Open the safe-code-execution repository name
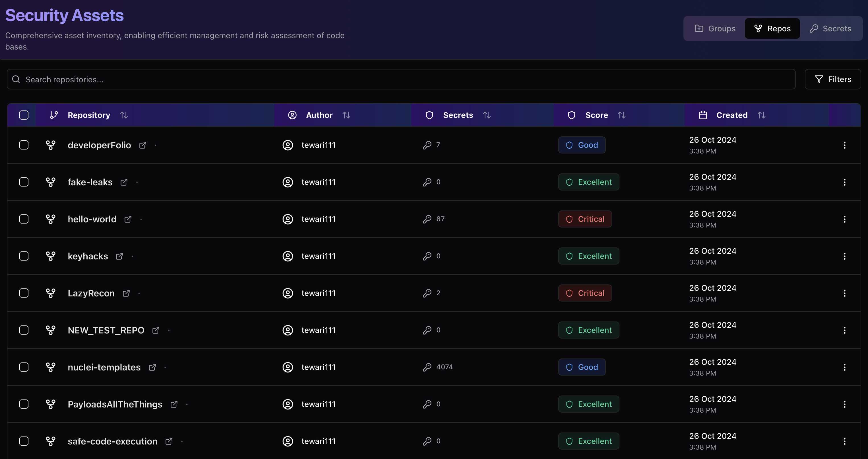868x459 pixels. pos(113,441)
